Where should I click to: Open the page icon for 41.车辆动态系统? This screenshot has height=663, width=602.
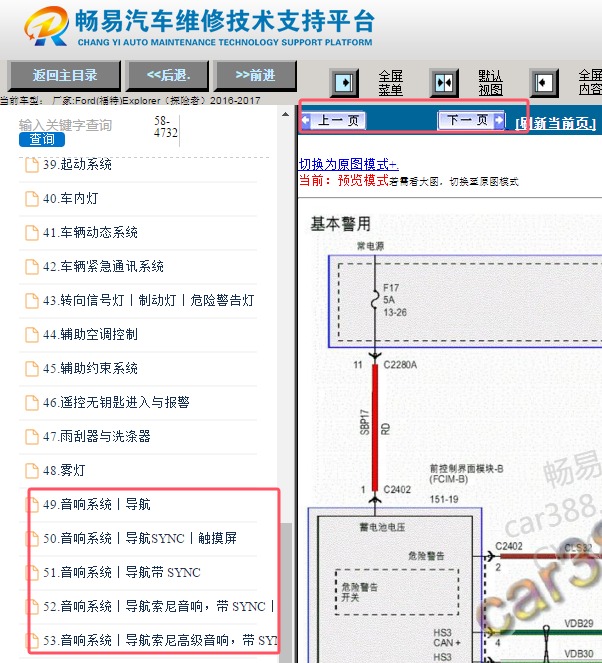(32, 233)
